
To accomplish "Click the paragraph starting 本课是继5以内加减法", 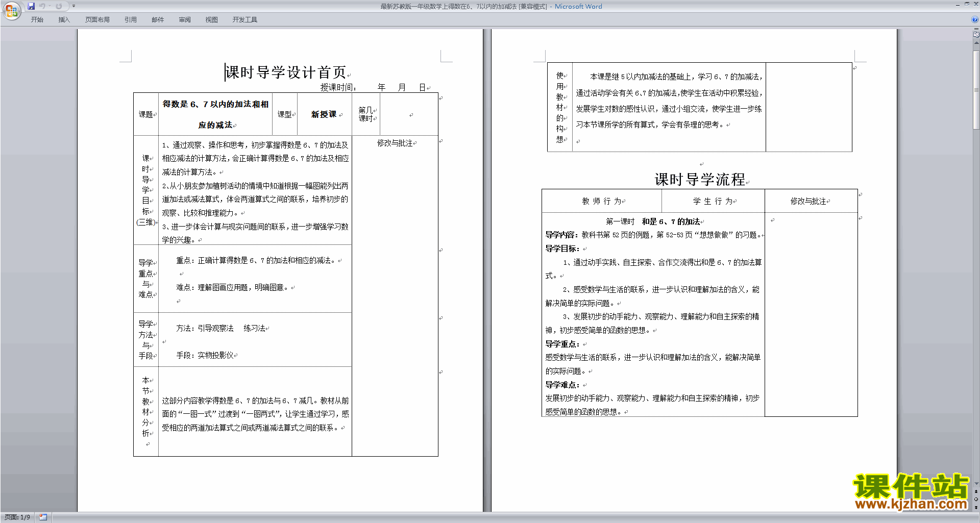I will click(x=669, y=101).
